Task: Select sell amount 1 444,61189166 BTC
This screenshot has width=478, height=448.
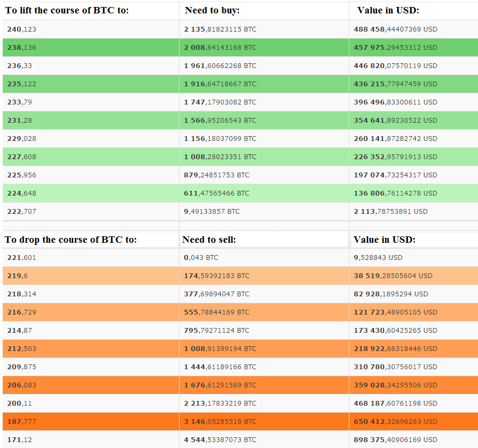Action: point(220,367)
